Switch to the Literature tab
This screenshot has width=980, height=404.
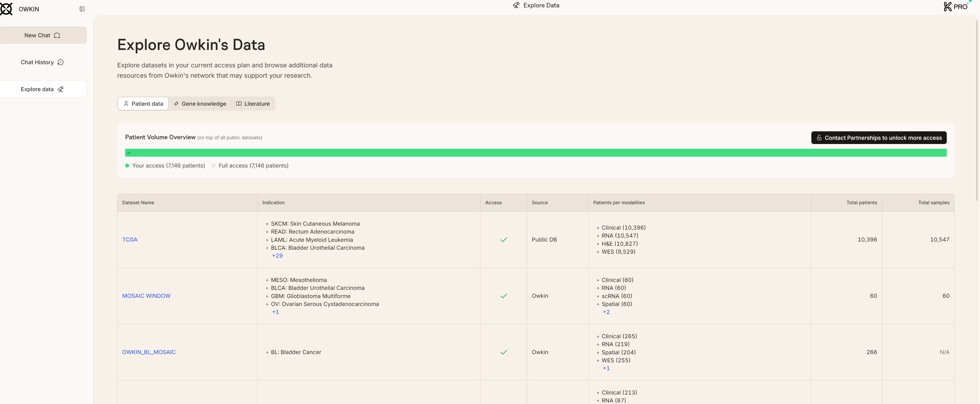click(253, 104)
